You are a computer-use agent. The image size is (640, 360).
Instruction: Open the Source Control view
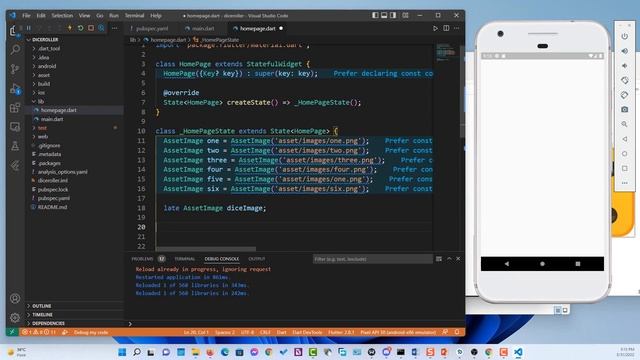(15, 69)
